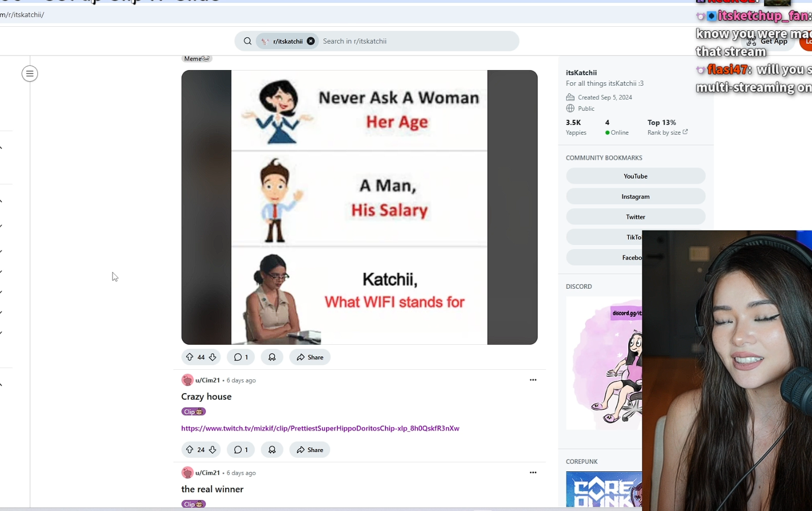Open 'the real winner' post title
Screen dimensions: 812x511
pos(212,489)
